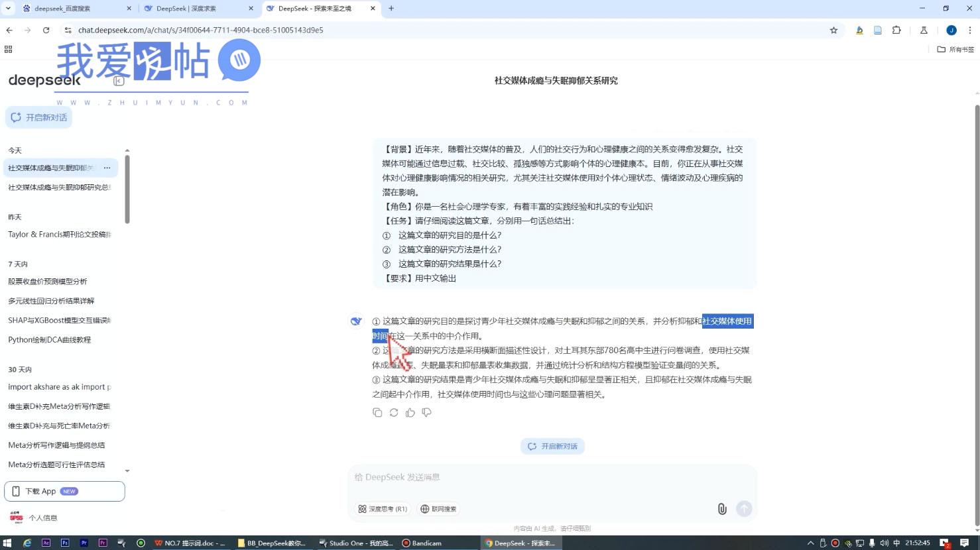Focus the 给 DeepSeek 发送消息 input box

click(552, 477)
